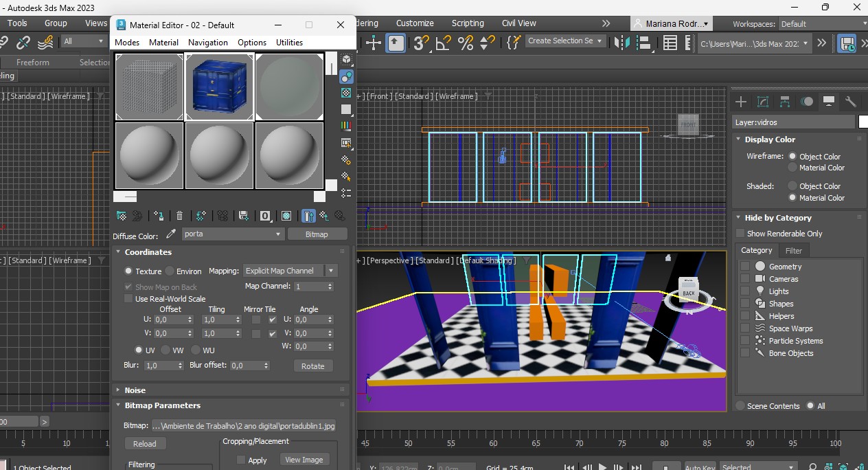
Task: Open Mapping type dropdown Explicit Map Channel
Action: point(290,271)
